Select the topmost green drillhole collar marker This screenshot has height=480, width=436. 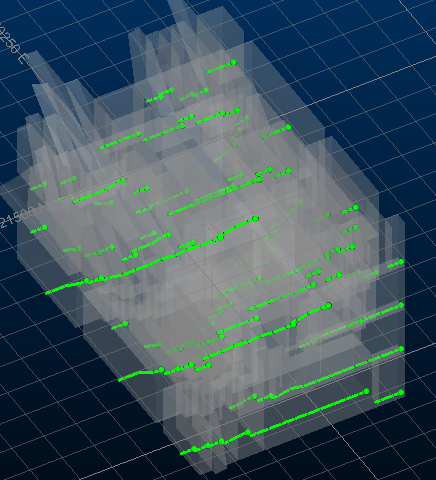234,62
